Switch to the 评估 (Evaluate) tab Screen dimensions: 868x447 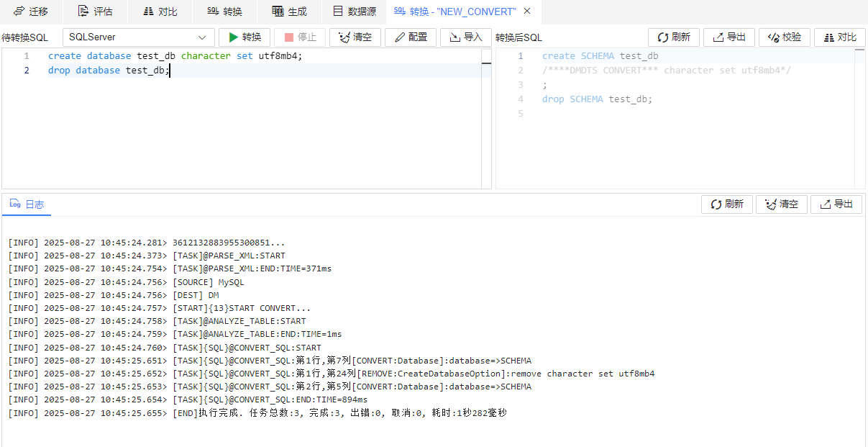point(95,12)
